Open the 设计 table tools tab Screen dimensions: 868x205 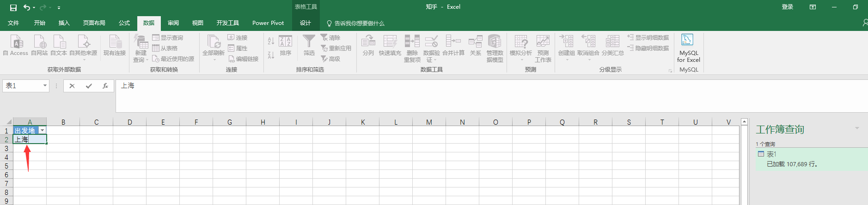(306, 23)
